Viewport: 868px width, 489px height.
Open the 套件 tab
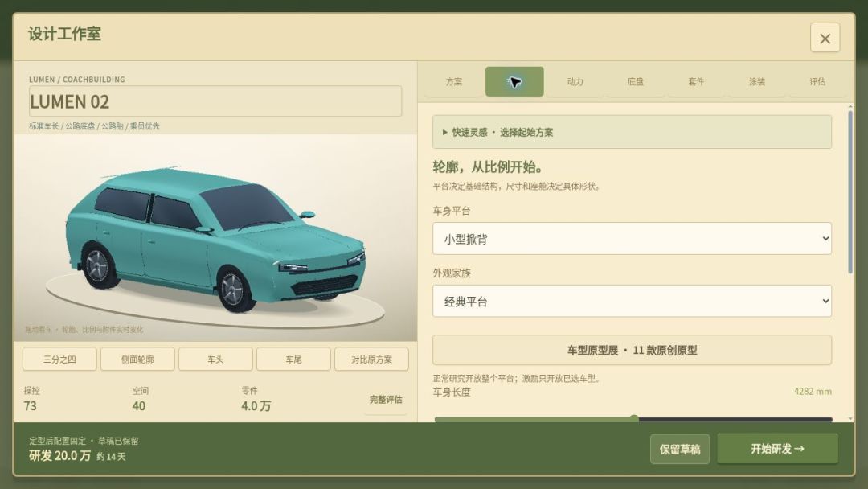[696, 81]
